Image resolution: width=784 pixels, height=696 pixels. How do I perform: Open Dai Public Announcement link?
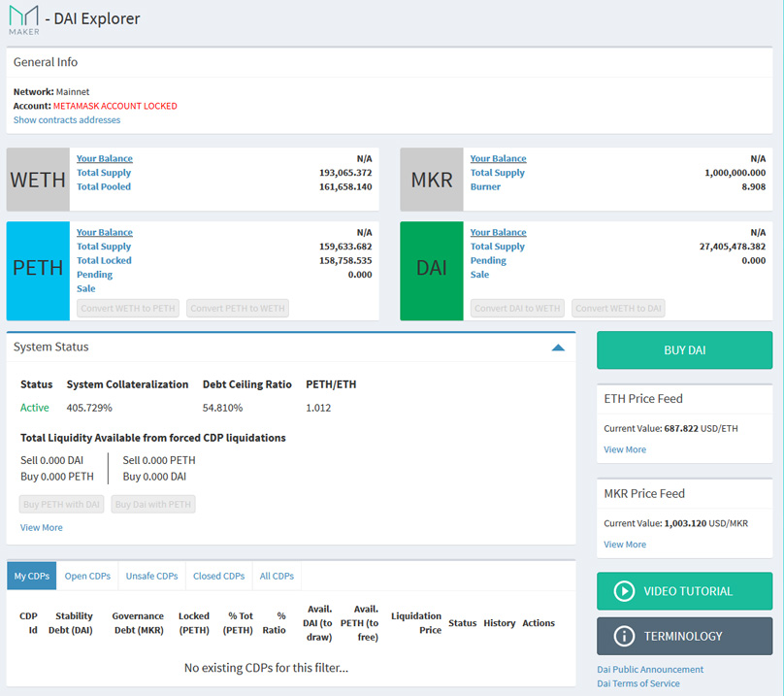[x=650, y=670]
